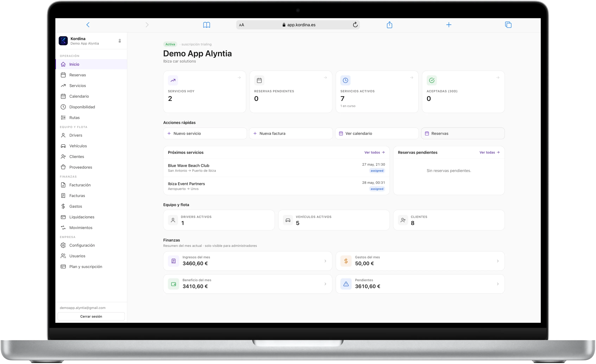Open a new tab with plus icon

(x=449, y=25)
